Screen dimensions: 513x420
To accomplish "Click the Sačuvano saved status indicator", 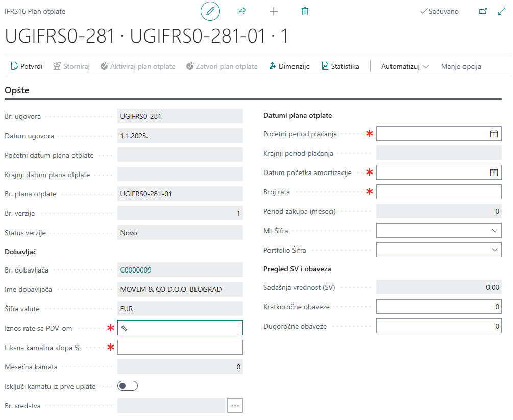I will coord(439,11).
